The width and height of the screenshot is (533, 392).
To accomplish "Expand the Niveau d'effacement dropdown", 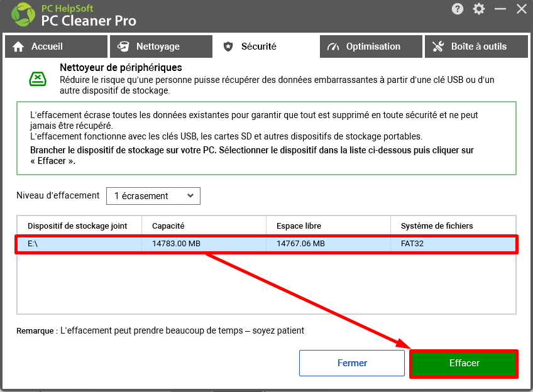I will click(x=153, y=196).
